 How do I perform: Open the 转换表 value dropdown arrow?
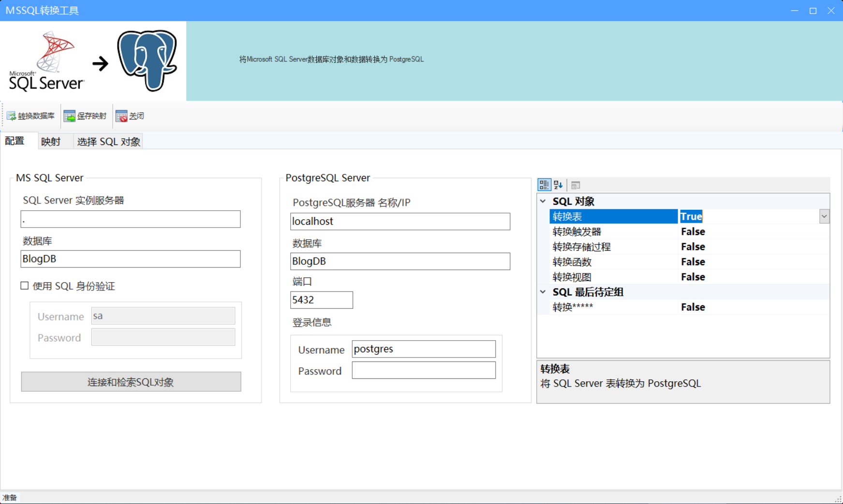(824, 216)
